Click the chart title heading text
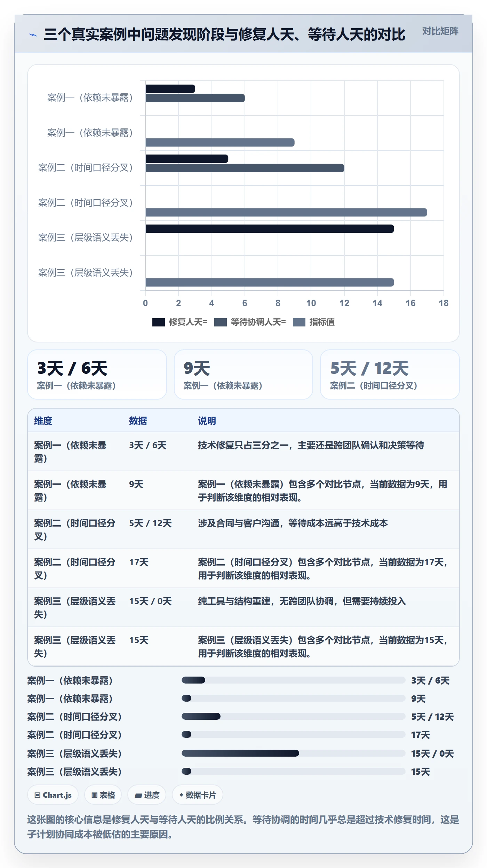Image resolution: width=487 pixels, height=868 pixels. pyautogui.click(x=224, y=34)
